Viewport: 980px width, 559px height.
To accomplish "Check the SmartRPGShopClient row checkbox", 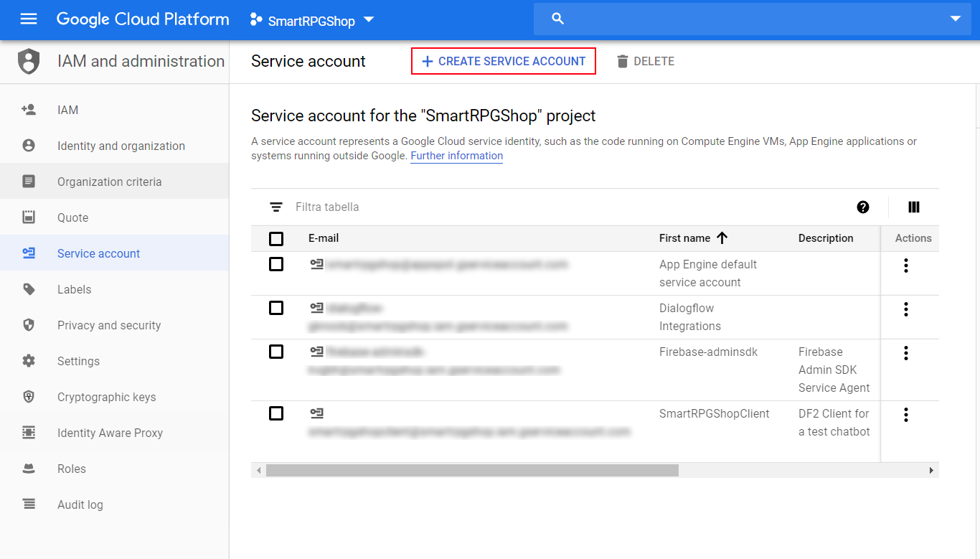I will [x=276, y=414].
